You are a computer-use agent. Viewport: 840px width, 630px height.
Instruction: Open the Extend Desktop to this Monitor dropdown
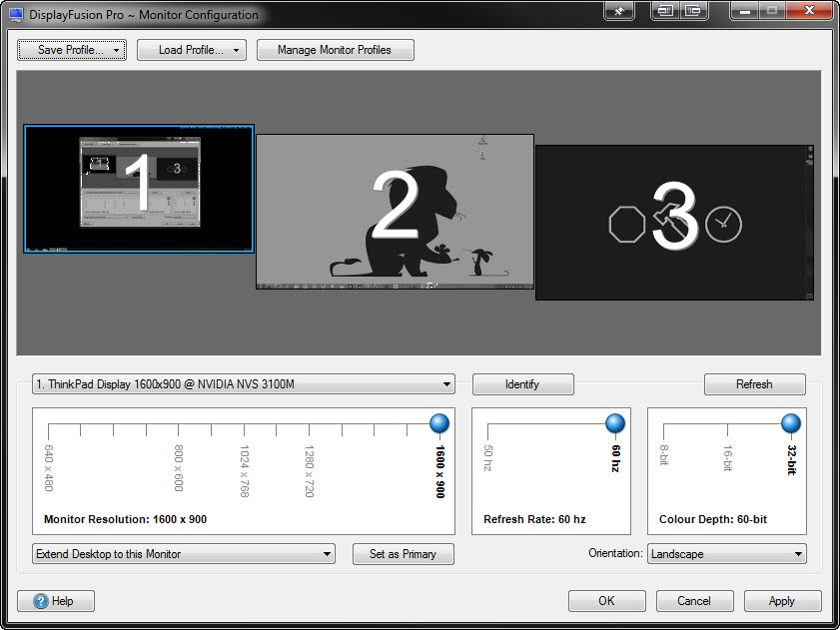pyautogui.click(x=184, y=554)
